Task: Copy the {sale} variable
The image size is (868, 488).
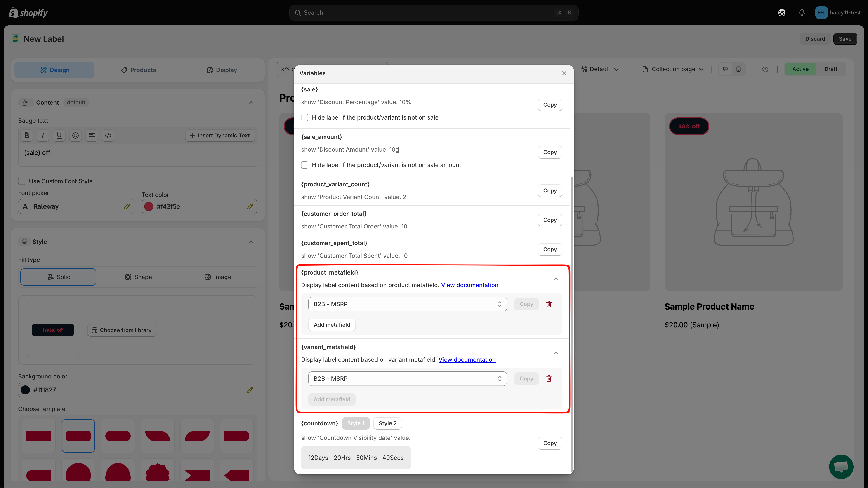Action: tap(550, 105)
